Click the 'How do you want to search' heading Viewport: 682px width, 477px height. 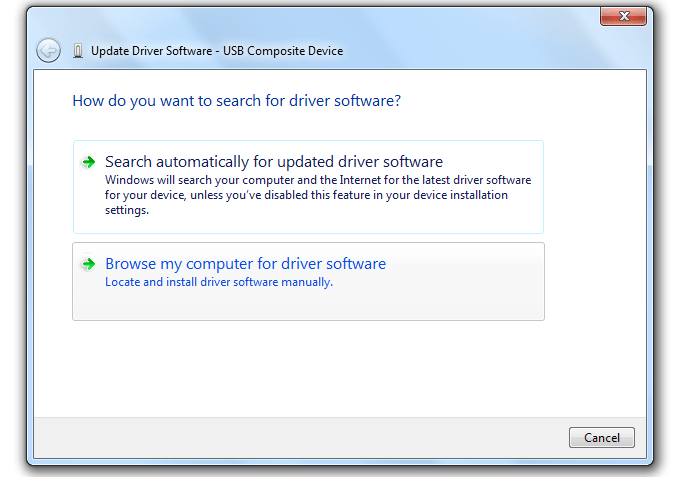[237, 101]
